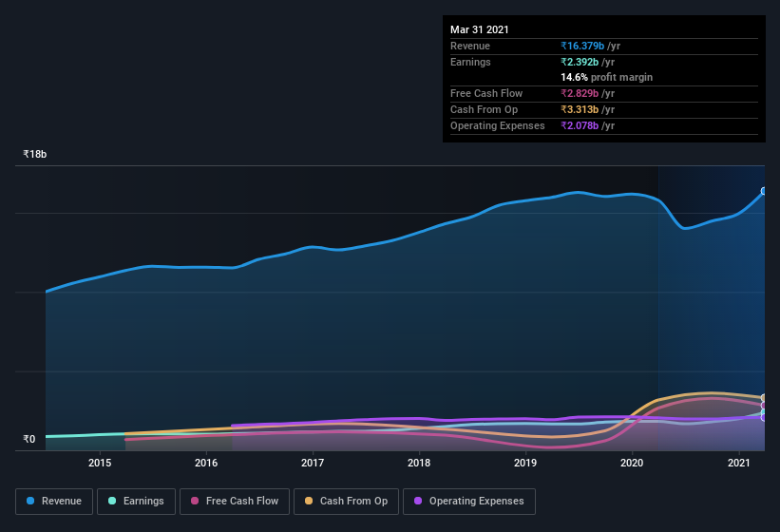
Task: Click the 2020 x-axis label
Action: (632, 463)
